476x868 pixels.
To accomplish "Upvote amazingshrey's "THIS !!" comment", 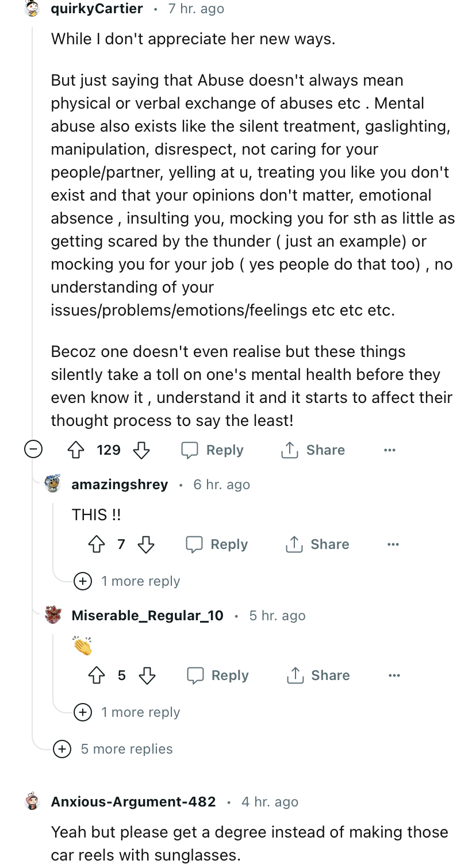I will click(97, 544).
